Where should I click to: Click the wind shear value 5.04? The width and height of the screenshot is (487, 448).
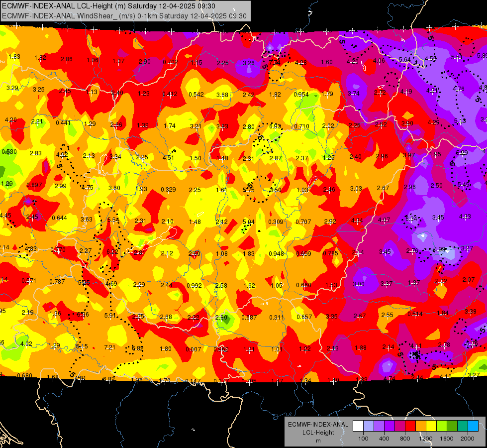tap(249, 222)
